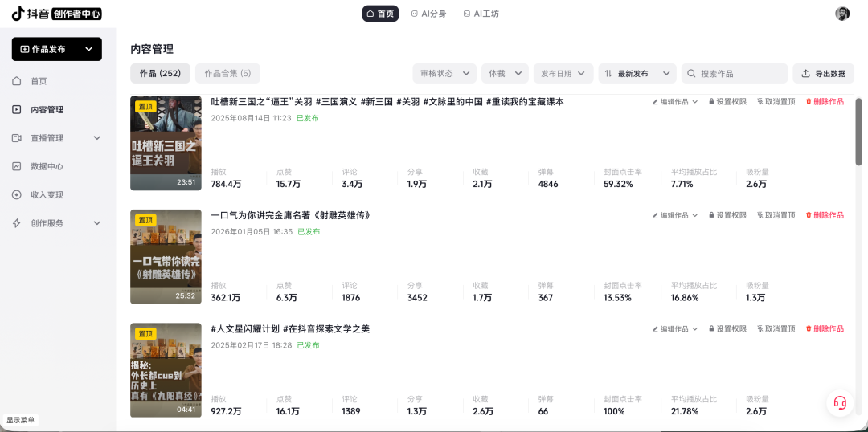The height and width of the screenshot is (432, 868).
Task: Toggle 取消置顶 for the 关羽 video
Action: (x=776, y=102)
